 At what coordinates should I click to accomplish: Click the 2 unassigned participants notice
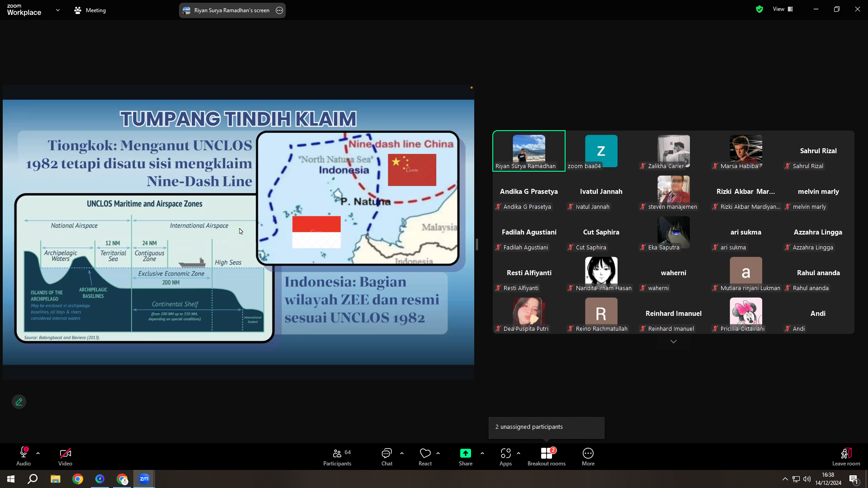point(547,427)
